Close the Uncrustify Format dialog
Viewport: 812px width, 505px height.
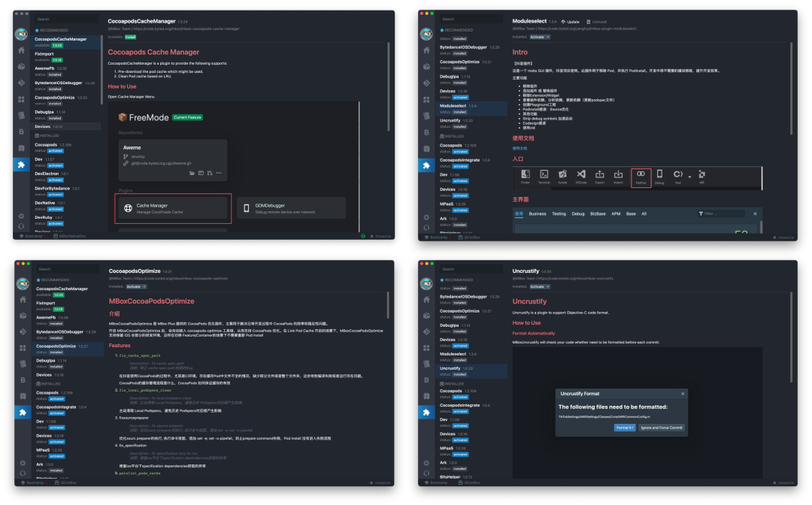[683, 394]
